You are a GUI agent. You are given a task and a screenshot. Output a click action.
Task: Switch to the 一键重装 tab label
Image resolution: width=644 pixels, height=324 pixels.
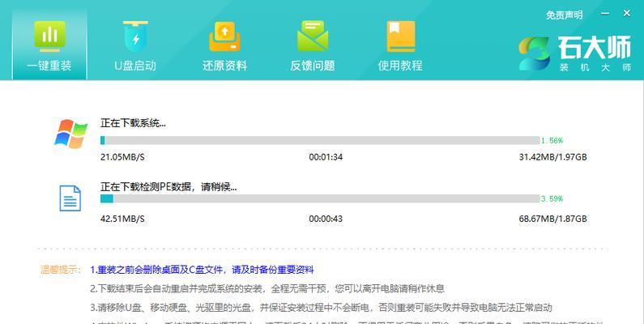49,66
